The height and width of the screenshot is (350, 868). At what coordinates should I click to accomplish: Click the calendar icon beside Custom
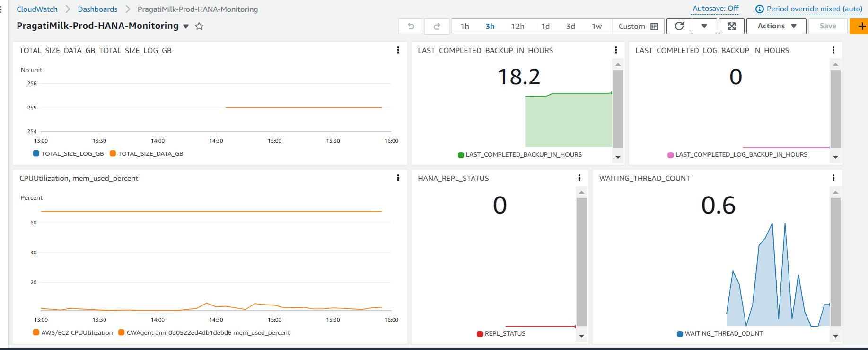click(654, 27)
